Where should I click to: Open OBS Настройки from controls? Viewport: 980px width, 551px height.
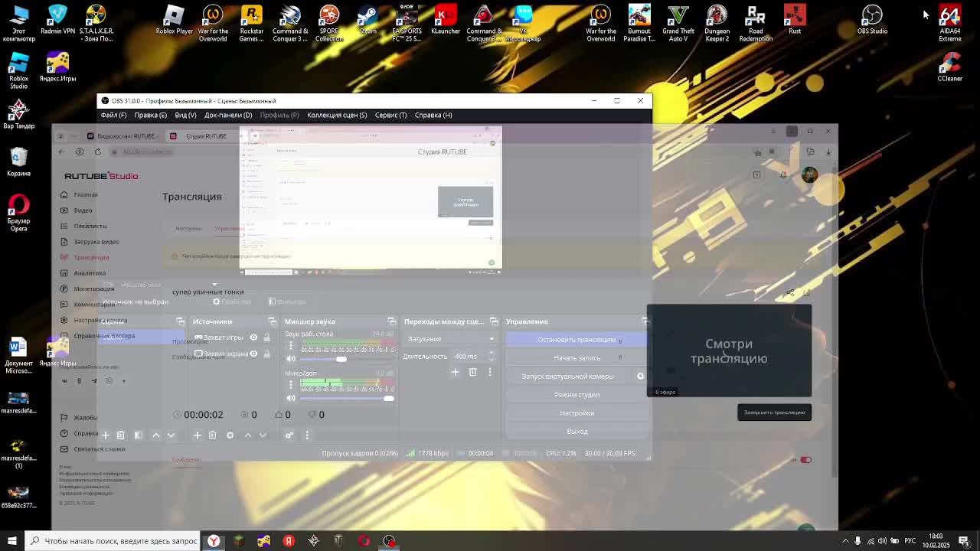[577, 412]
